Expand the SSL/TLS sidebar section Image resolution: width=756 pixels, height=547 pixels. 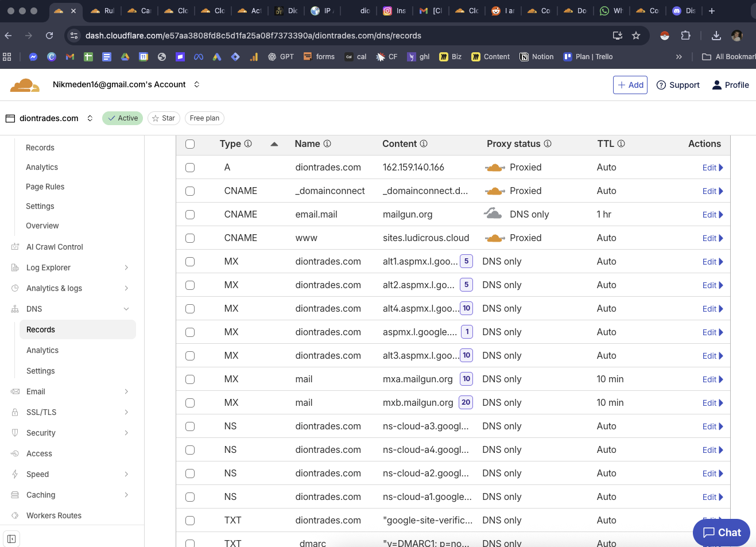click(x=126, y=412)
